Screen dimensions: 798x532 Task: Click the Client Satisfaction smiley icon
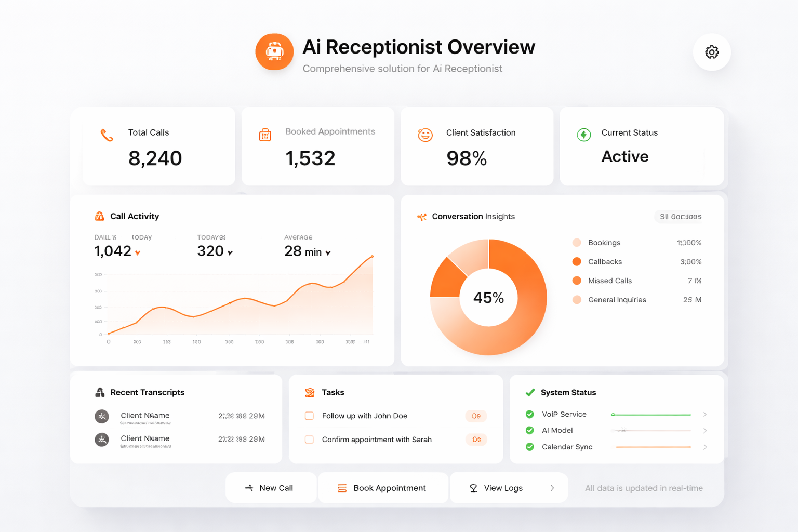pyautogui.click(x=425, y=135)
